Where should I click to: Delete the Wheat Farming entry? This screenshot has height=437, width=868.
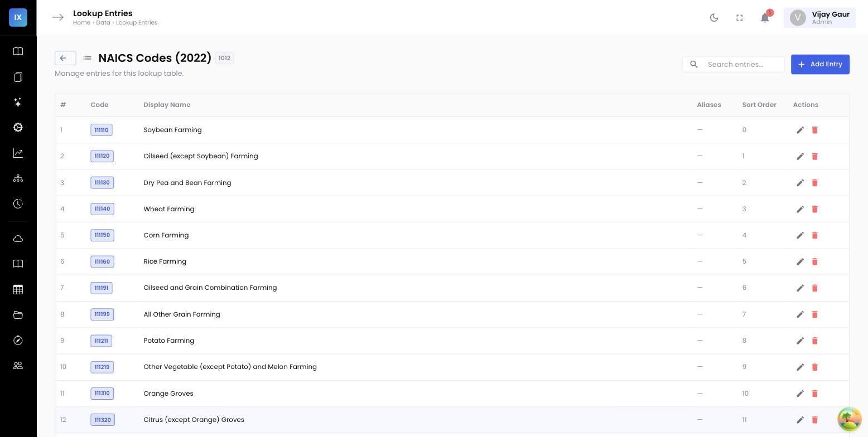pos(814,209)
